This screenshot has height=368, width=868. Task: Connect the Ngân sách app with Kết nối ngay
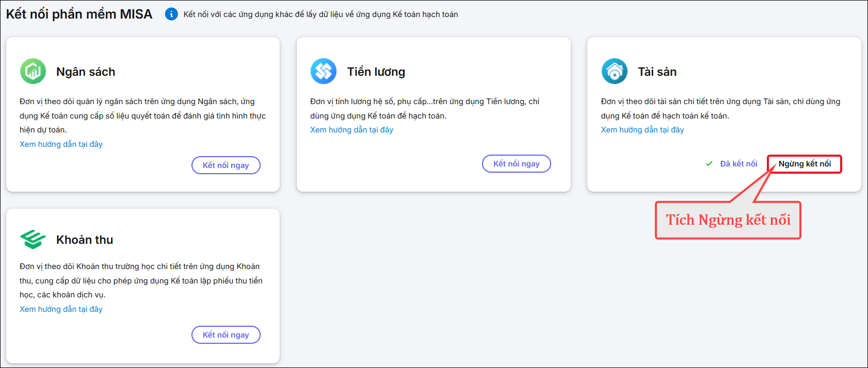click(x=226, y=165)
